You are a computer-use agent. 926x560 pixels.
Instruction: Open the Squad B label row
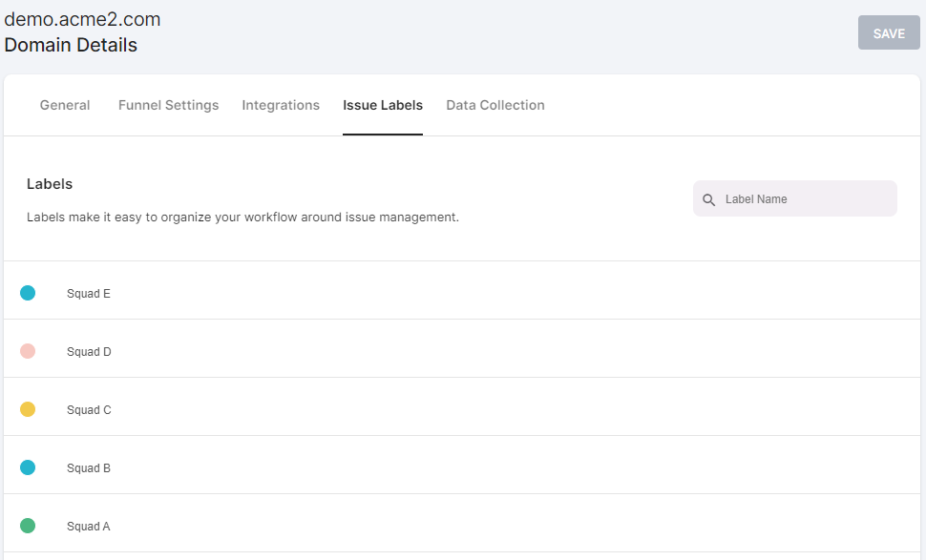pyautogui.click(x=462, y=465)
